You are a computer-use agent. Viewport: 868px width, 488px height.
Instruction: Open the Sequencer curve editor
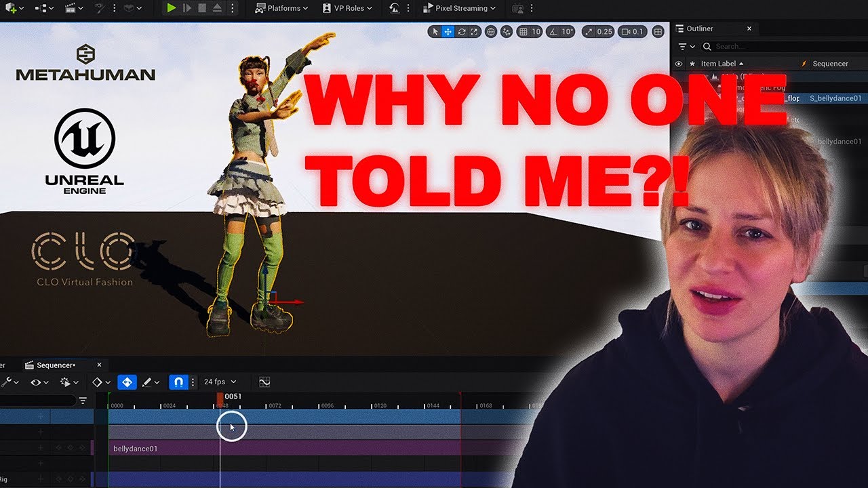tap(264, 382)
